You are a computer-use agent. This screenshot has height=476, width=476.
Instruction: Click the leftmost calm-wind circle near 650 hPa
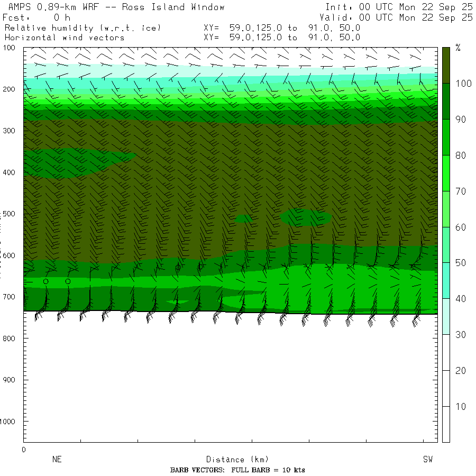(45, 281)
